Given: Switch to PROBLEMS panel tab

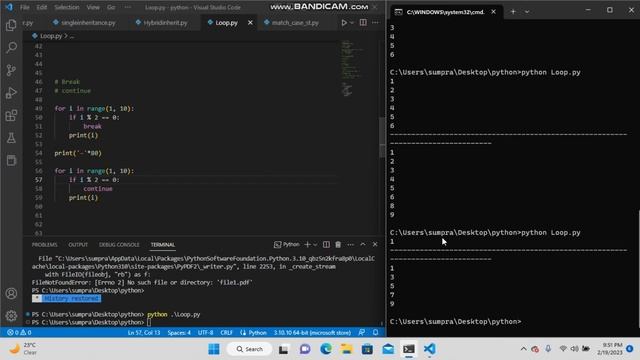Looking at the screenshot, I should 44,244.
